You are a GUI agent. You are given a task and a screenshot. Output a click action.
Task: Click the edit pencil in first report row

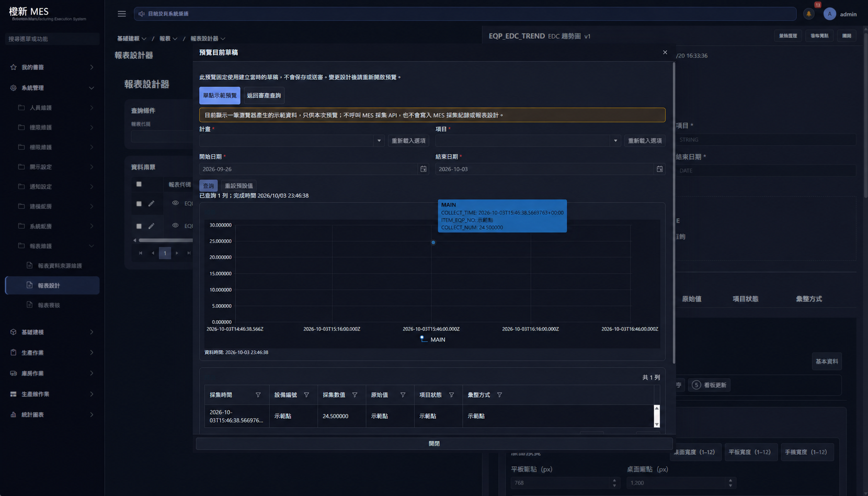[151, 204]
